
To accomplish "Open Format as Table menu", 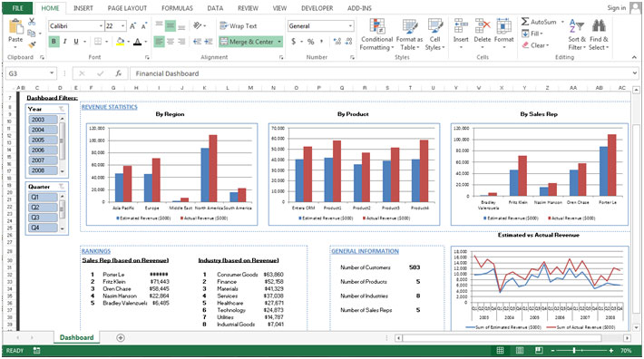I will 409,34.
